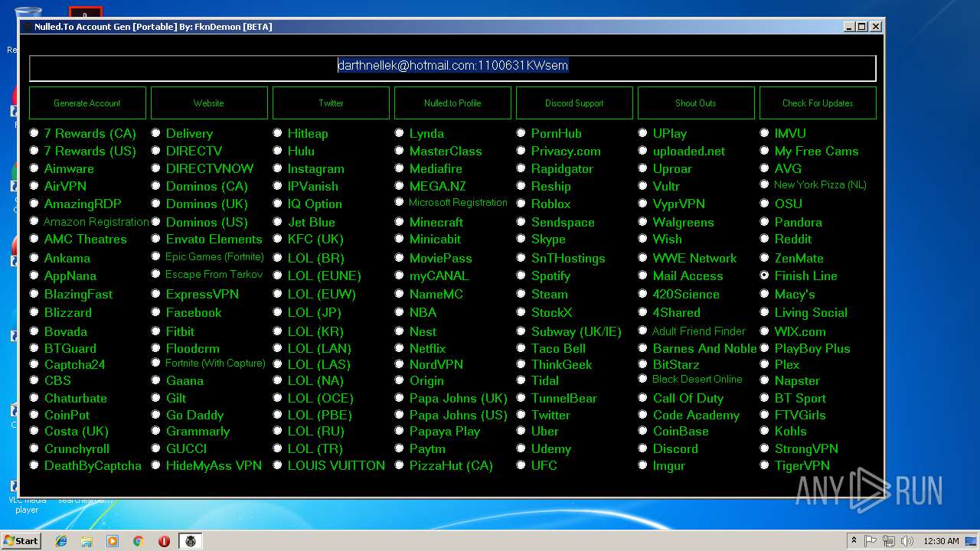Choose the Crunchyroll radio option
The width and height of the screenshot is (980, 551).
point(34,448)
